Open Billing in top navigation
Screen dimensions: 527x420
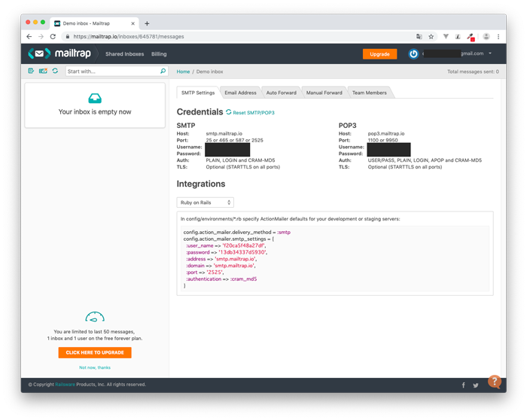click(x=159, y=53)
